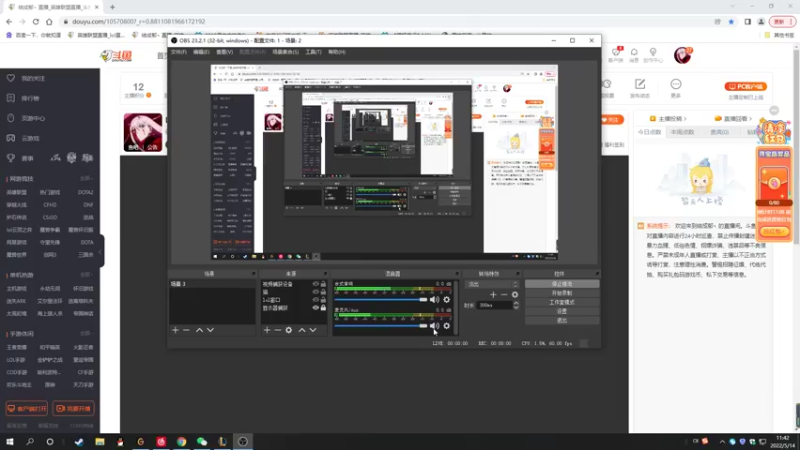This screenshot has height=450, width=800.
Task: Click Publish Post pencil icon (发布动态)
Action: [x=640, y=84]
